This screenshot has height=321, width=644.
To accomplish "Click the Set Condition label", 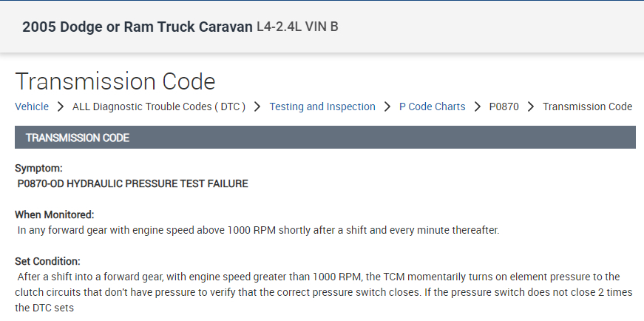I will pos(47,261).
